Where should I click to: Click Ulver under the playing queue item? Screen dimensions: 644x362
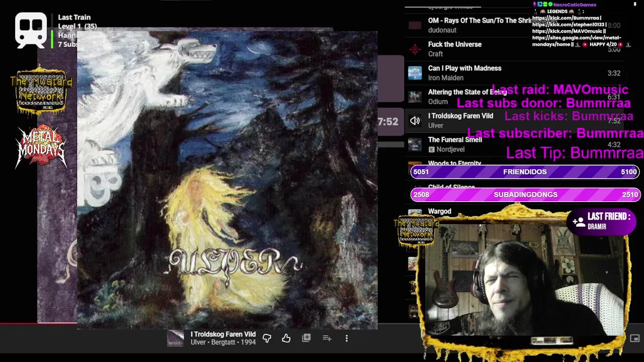point(436,126)
